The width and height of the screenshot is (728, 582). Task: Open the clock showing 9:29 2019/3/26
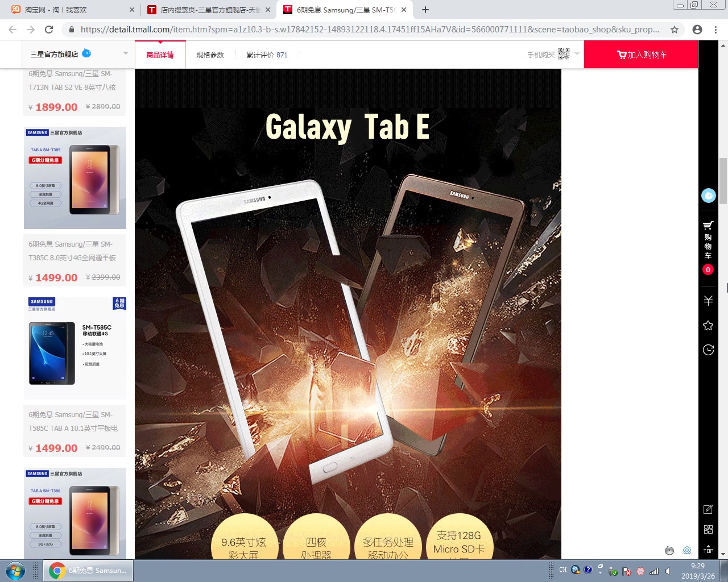698,571
